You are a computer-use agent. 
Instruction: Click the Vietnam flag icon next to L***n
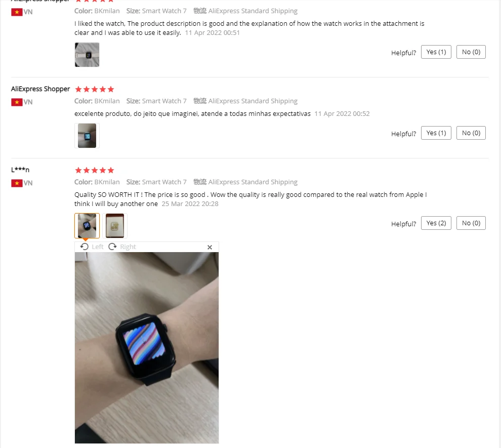click(17, 183)
